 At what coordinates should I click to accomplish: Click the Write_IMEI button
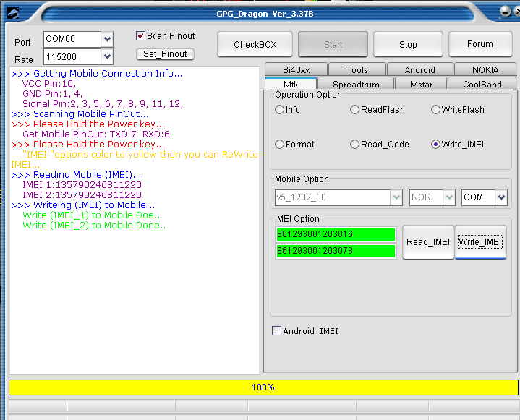pos(480,242)
